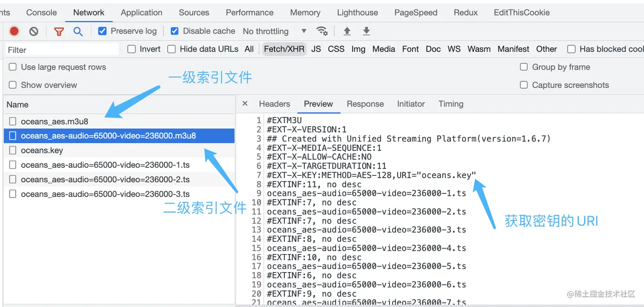The width and height of the screenshot is (644, 307).
Task: Enable the Invert filter checkbox
Action: tap(132, 49)
